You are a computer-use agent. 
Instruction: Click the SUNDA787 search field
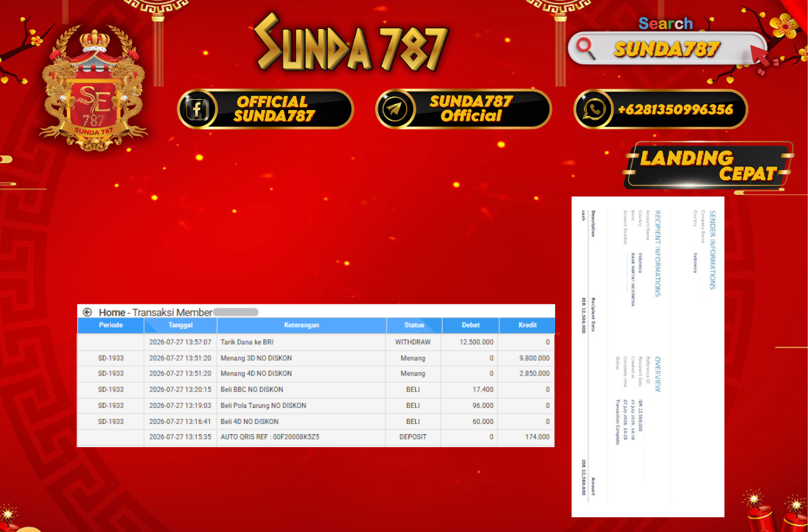[x=667, y=48]
